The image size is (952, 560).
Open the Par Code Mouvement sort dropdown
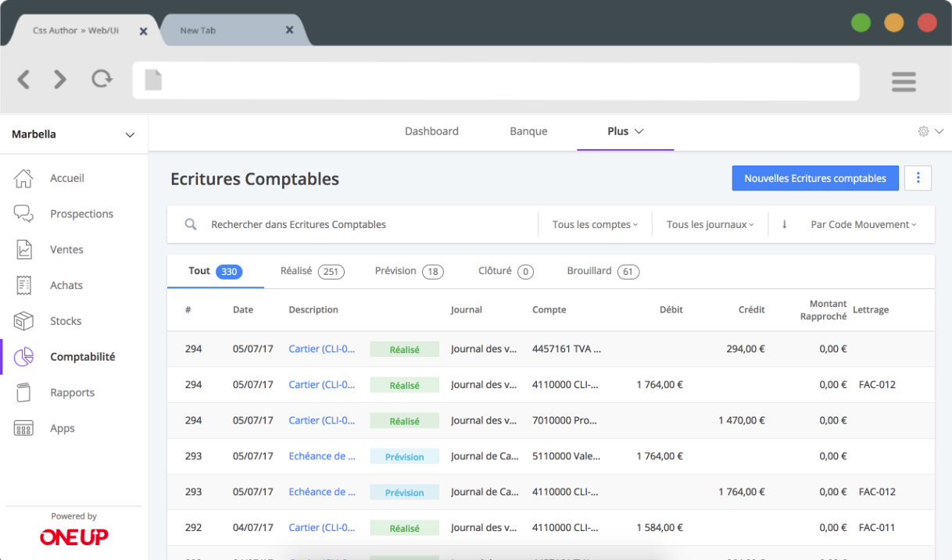[x=863, y=224]
